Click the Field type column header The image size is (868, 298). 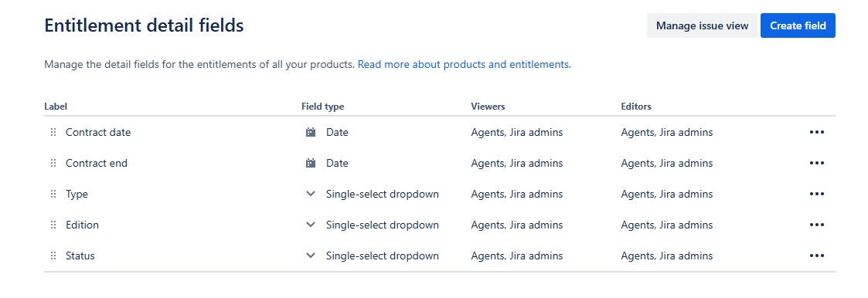pyautogui.click(x=323, y=106)
